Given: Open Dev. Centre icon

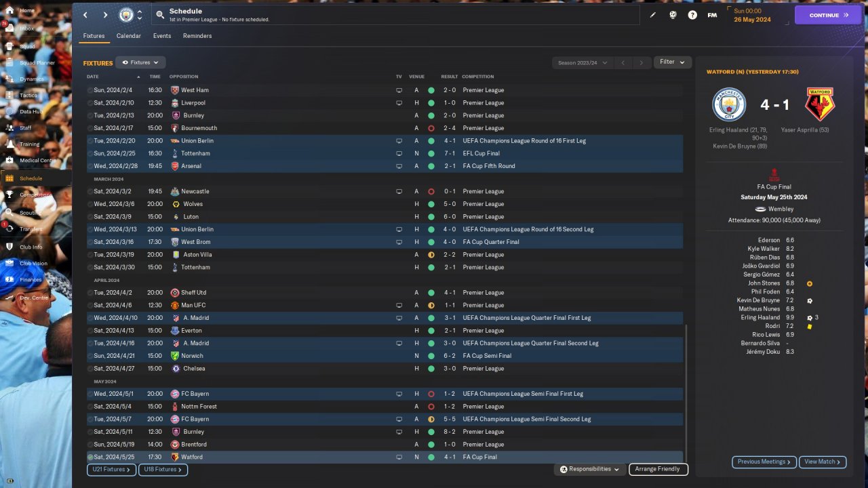Looking at the screenshot, I should point(9,298).
